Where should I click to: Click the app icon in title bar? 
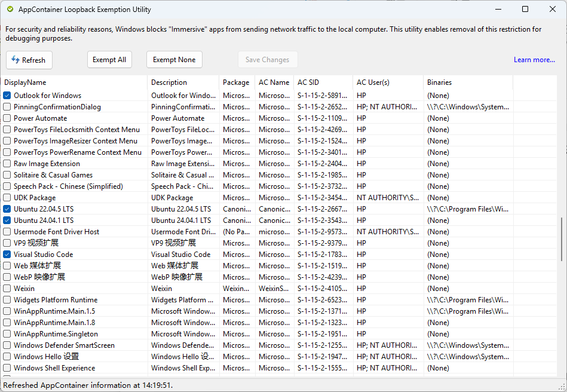10,10
